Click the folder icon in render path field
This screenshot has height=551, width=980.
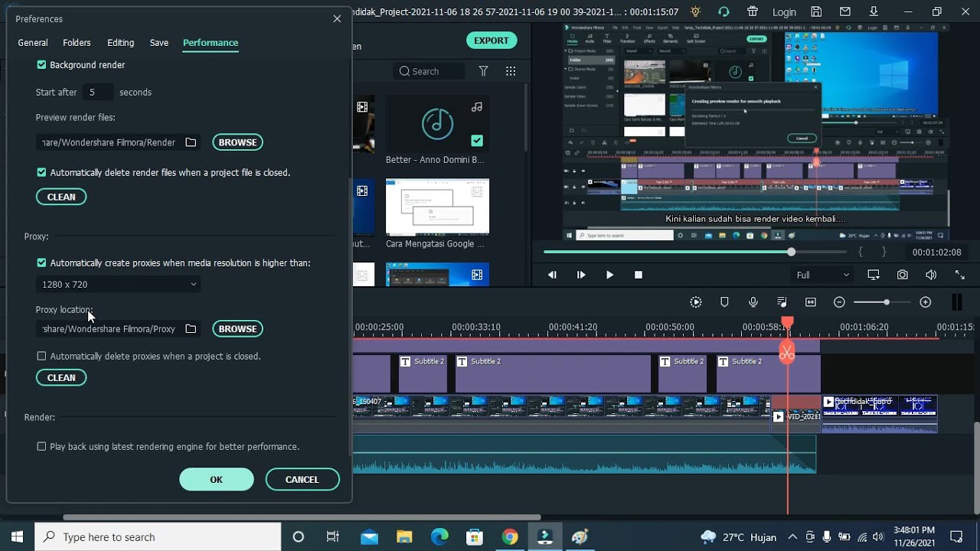pyautogui.click(x=191, y=142)
